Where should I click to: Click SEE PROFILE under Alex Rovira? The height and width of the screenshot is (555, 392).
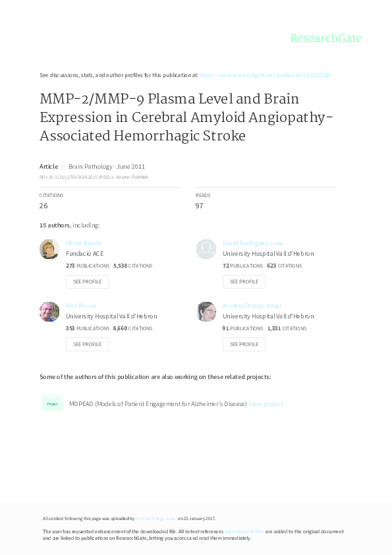coord(87,344)
